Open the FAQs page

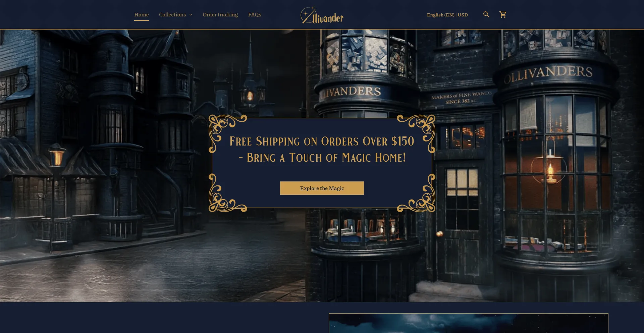(255, 15)
